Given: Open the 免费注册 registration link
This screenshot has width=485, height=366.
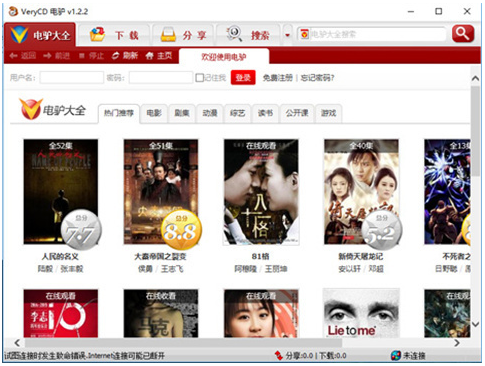Looking at the screenshot, I should (278, 78).
